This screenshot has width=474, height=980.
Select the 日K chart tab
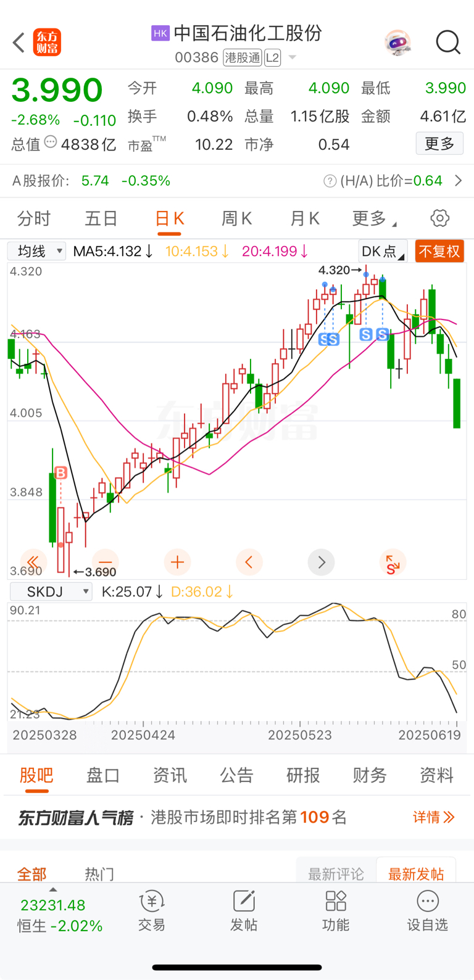point(169,218)
